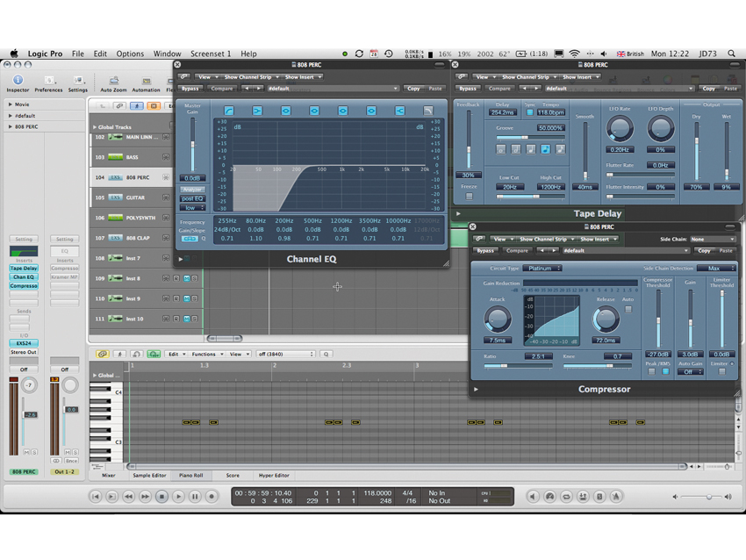Image resolution: width=746 pixels, height=560 pixels.
Task: Record-enable the Inst 10 track
Action: [x=176, y=319]
